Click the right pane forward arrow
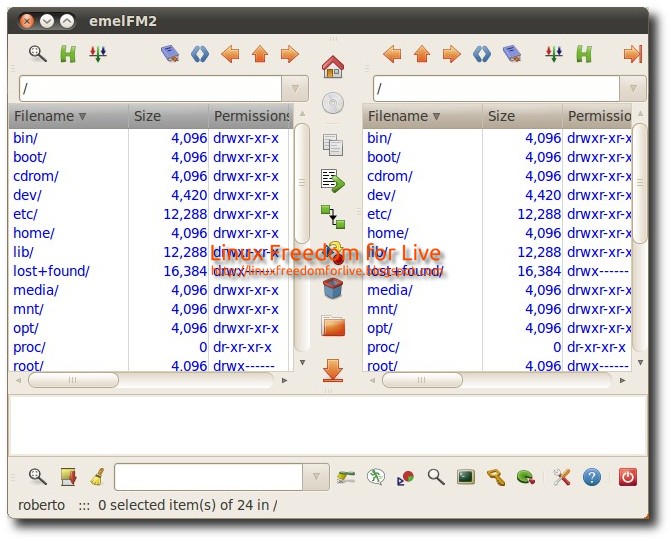 452,54
